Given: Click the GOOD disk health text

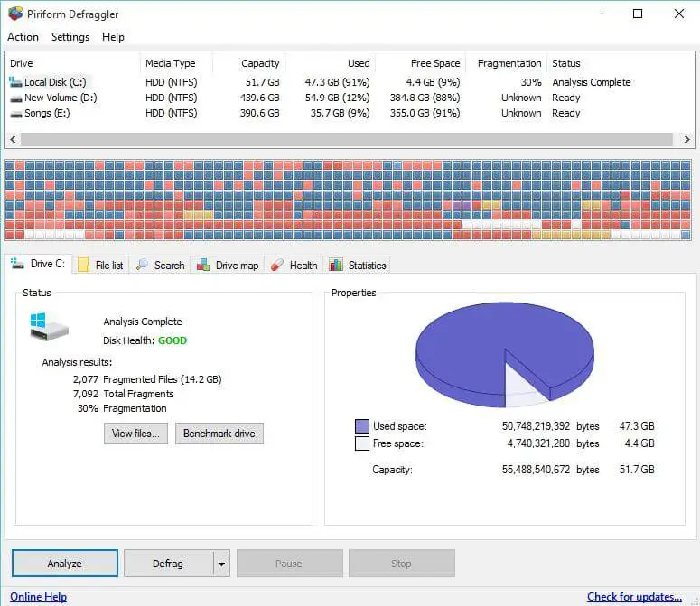Looking at the screenshot, I should tap(173, 340).
